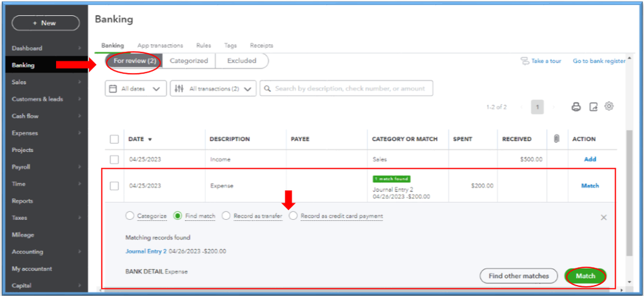Open the All dates dropdown

[136, 89]
